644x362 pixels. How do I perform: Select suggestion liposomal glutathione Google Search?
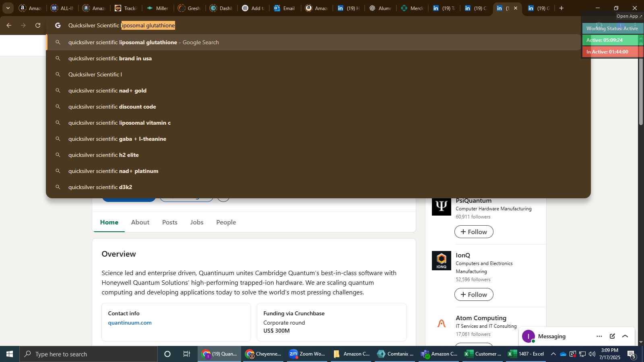314,42
